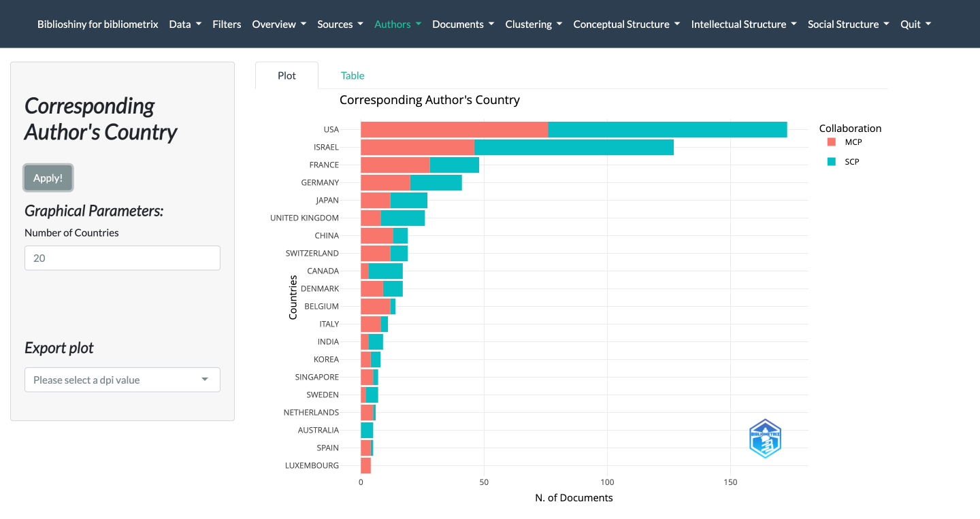Select the Plot tab
This screenshot has height=519, width=980.
287,76
